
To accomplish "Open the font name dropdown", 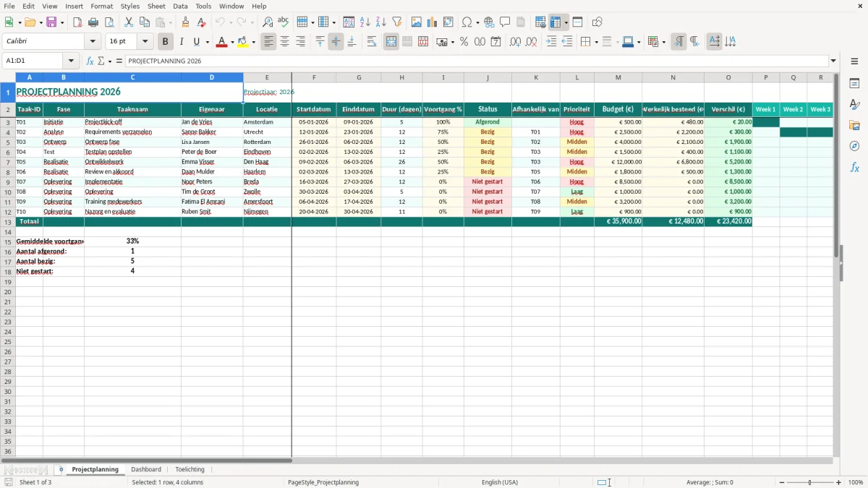I will 93,42.
